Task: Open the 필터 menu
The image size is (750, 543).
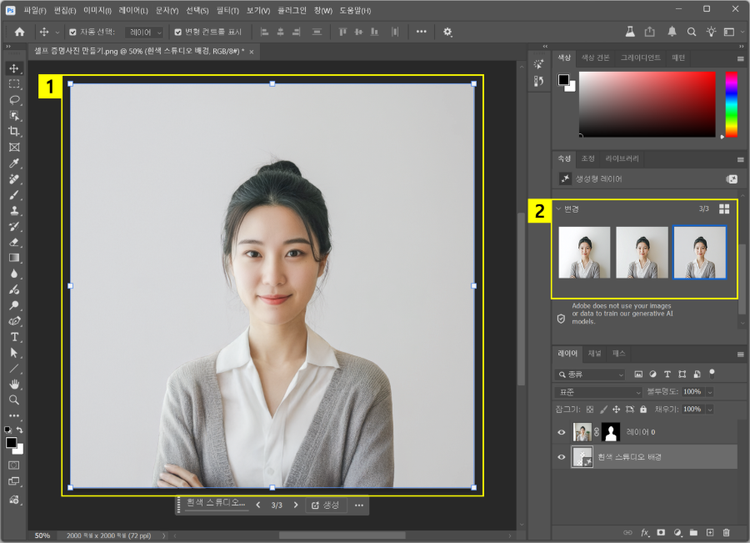Action: tap(228, 10)
